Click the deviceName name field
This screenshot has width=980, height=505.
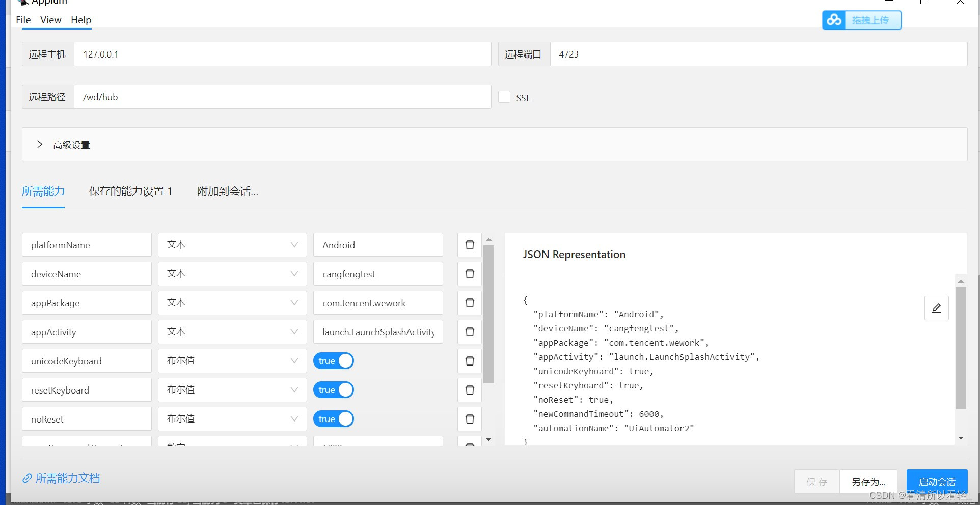(x=87, y=274)
